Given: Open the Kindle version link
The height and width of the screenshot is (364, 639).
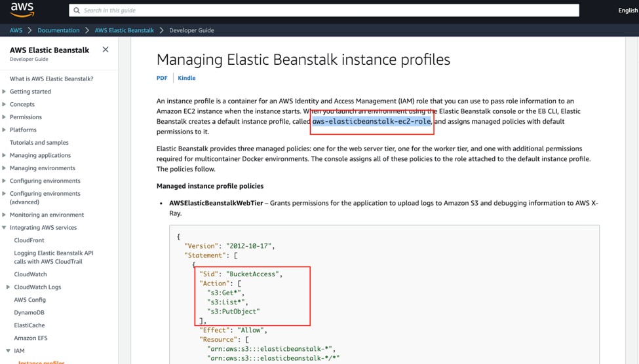Looking at the screenshot, I should pos(187,78).
